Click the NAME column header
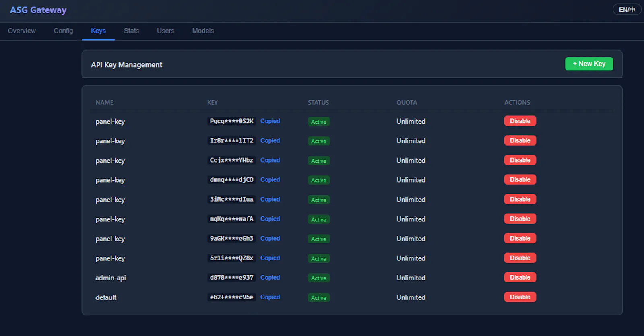 click(104, 103)
